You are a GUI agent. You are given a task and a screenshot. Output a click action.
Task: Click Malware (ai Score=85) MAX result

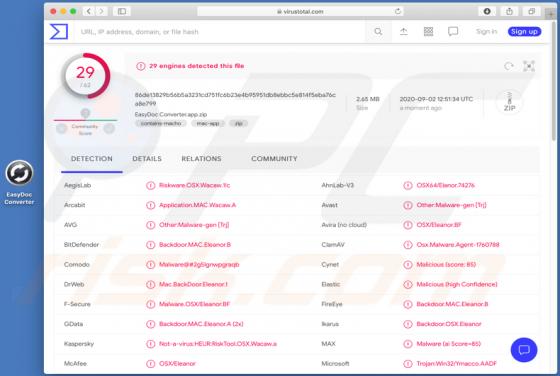(449, 344)
